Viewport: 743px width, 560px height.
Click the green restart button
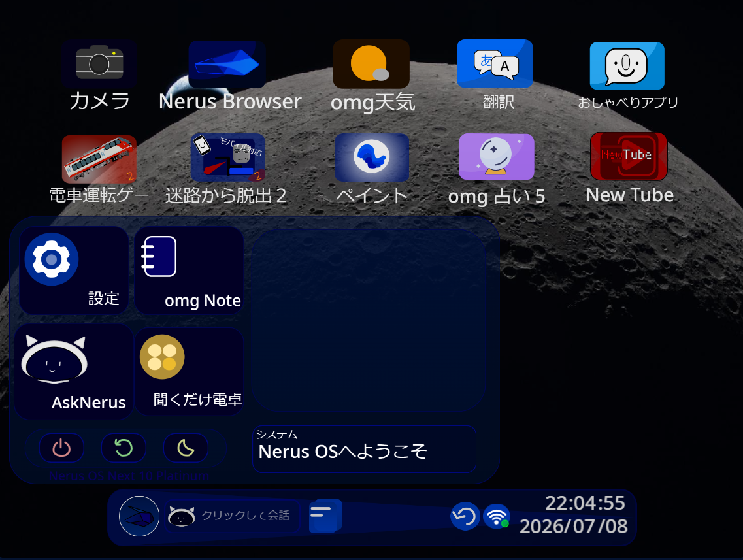124,448
